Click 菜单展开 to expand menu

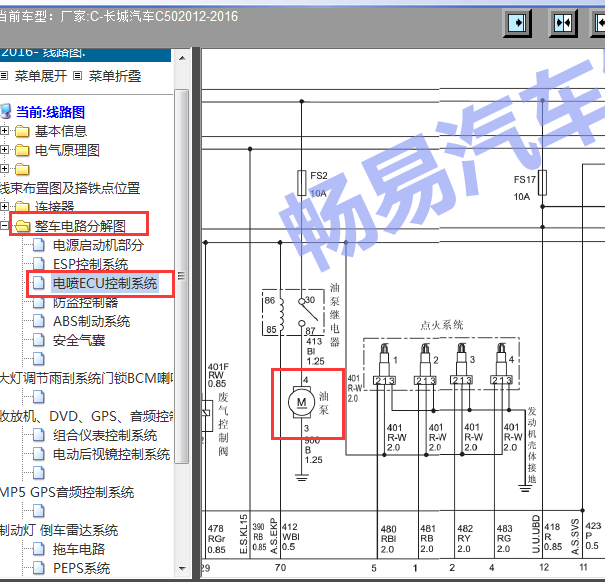point(41,76)
